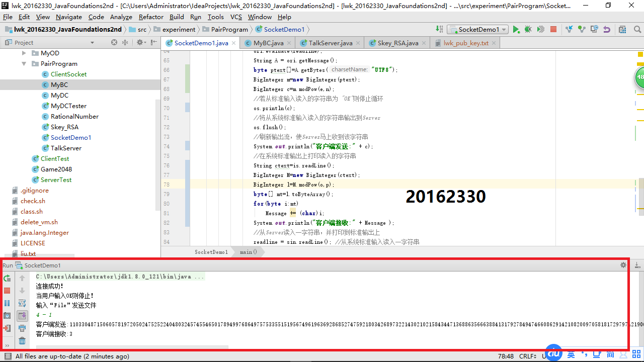Close the SocketDemo1.java tab
The image size is (644, 362).
234,43
